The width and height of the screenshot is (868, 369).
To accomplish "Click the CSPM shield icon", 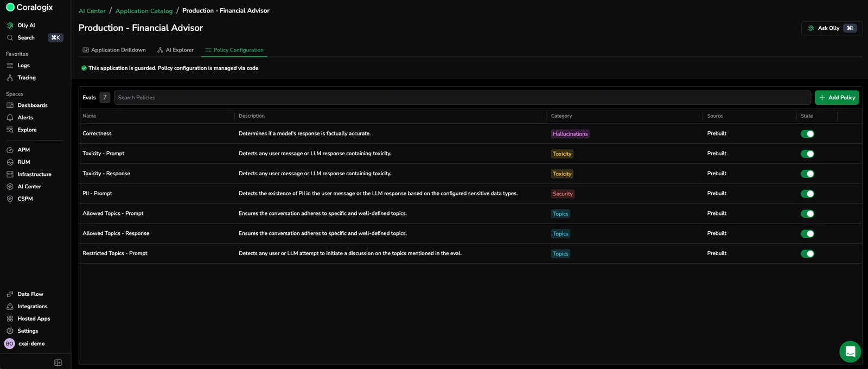I will (x=10, y=199).
